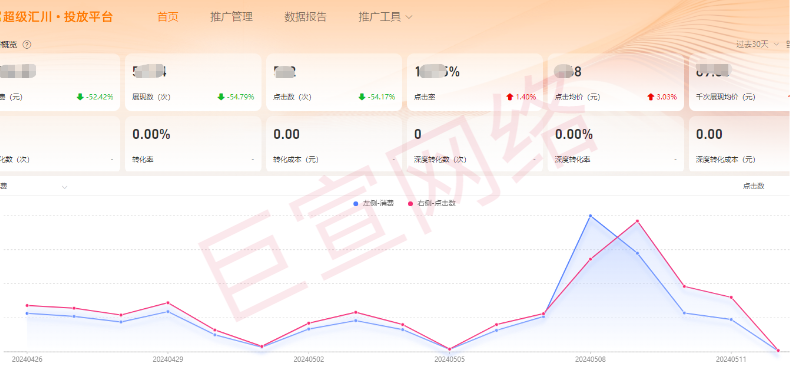Image resolution: width=790 pixels, height=370 pixels.
Task: Click the 概览 help question-mark icon
Action: [x=27, y=44]
